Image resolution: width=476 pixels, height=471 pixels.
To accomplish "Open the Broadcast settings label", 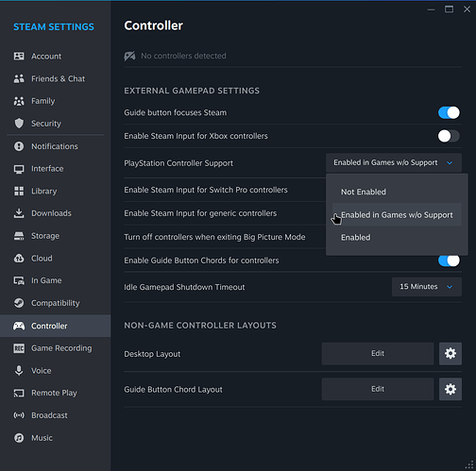I will (49, 415).
